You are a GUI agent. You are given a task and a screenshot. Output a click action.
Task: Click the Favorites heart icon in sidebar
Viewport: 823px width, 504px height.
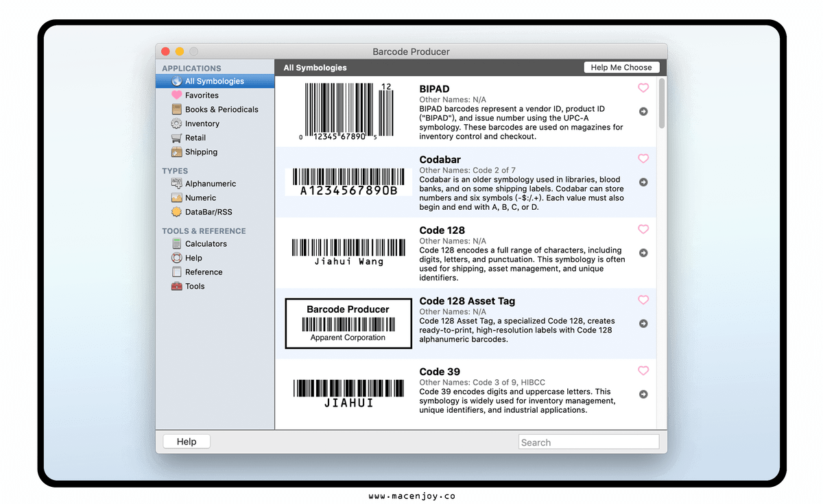176,95
